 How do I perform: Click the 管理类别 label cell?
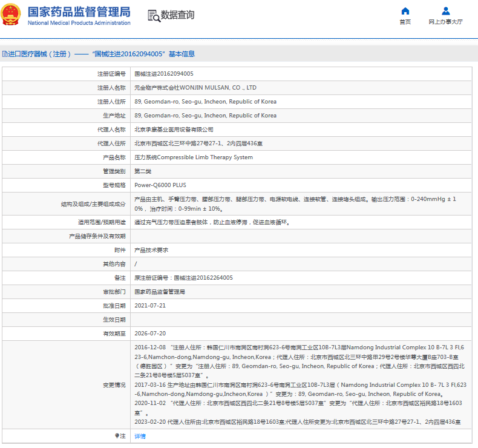(x=66, y=171)
